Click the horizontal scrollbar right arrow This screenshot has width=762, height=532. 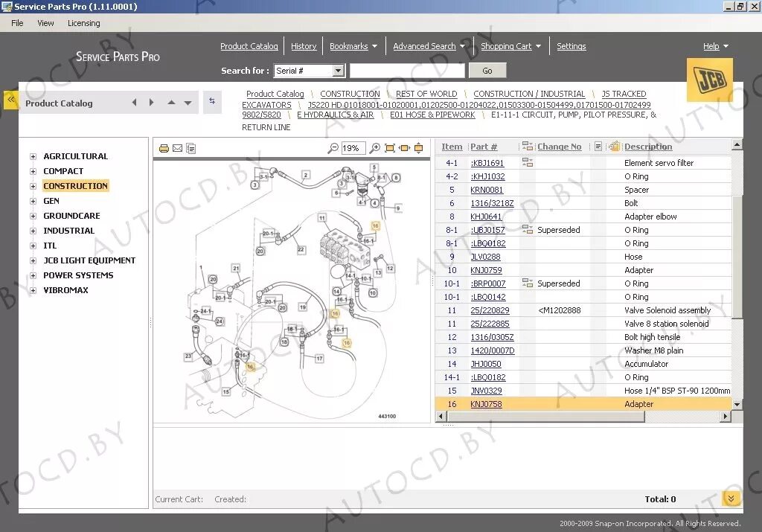click(x=726, y=416)
